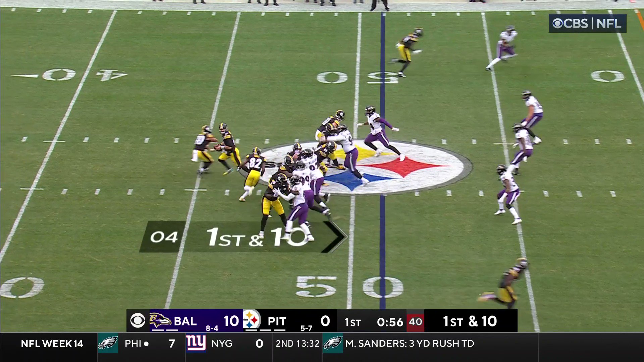Click the NYG abbreviation in the ticker
The width and height of the screenshot is (644, 362).
pos(222,344)
